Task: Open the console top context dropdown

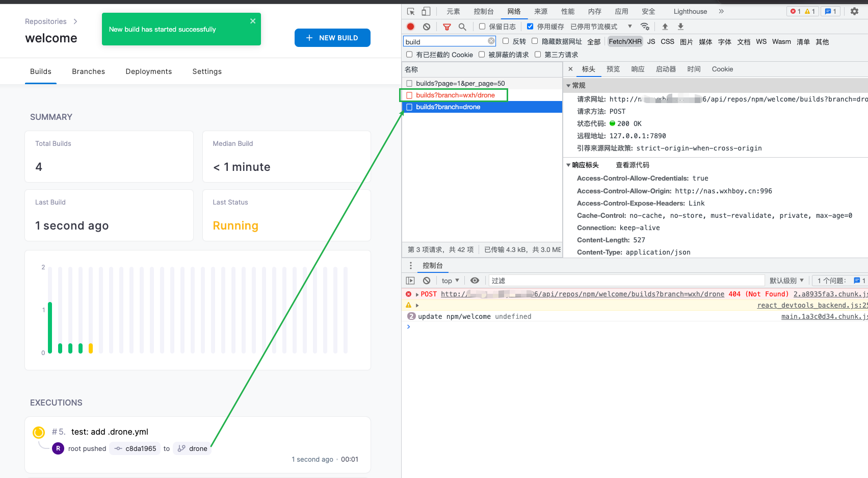Action: point(450,281)
